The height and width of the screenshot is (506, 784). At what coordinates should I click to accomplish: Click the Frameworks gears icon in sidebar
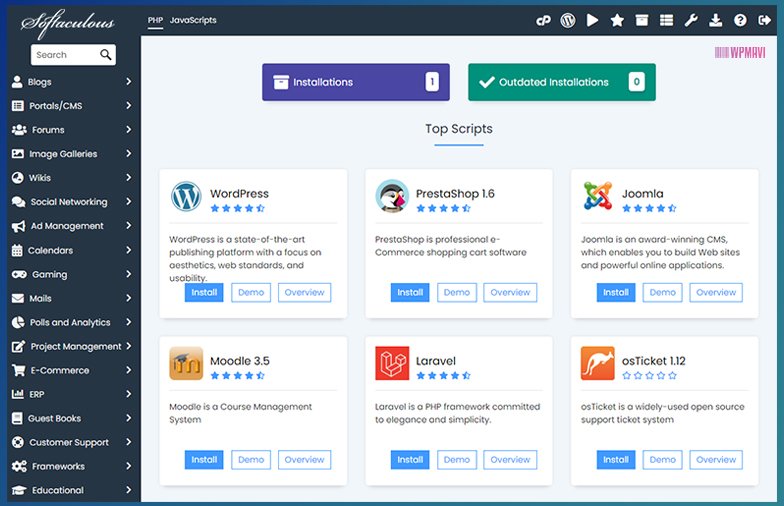point(19,466)
